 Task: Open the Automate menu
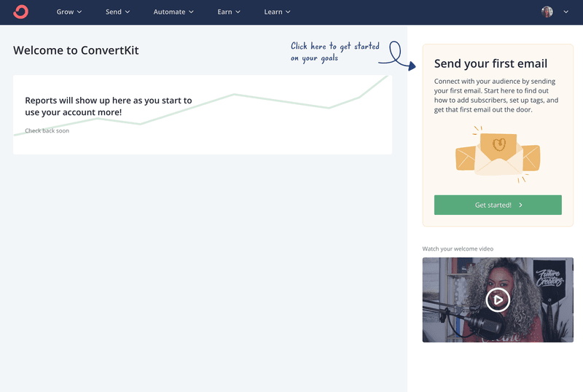(173, 12)
